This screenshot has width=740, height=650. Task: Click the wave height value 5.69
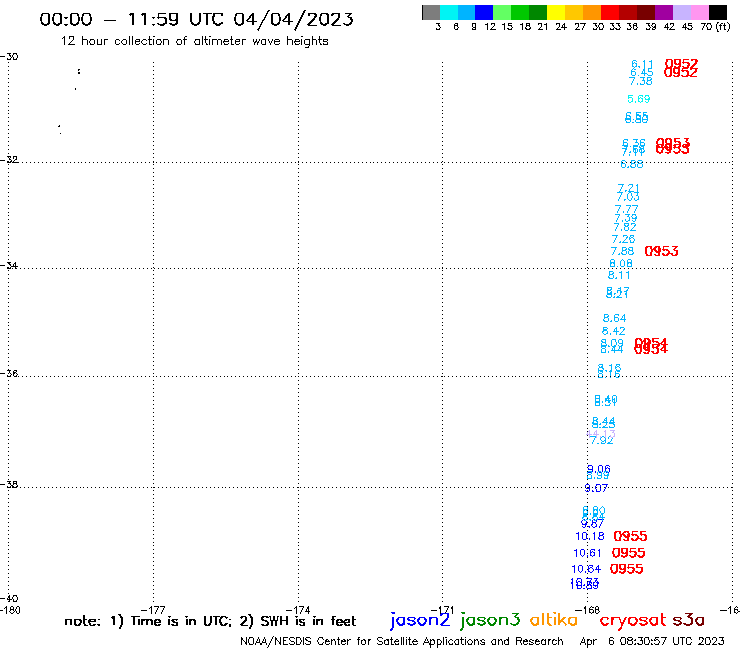(639, 99)
